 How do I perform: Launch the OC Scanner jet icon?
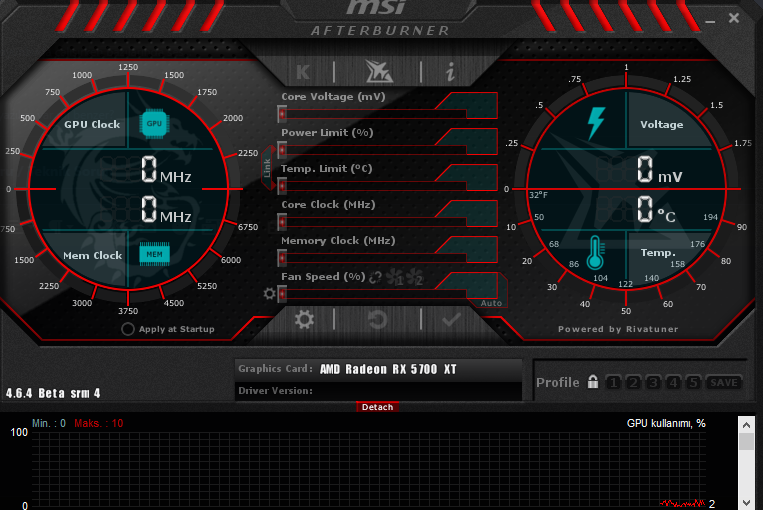click(379, 72)
